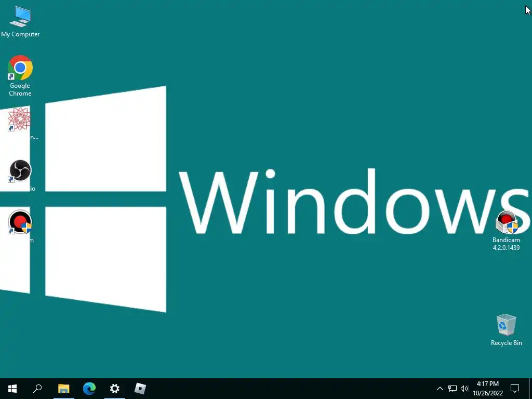
Task: Select the red star pattern desktop shortcut
Action: 19,119
